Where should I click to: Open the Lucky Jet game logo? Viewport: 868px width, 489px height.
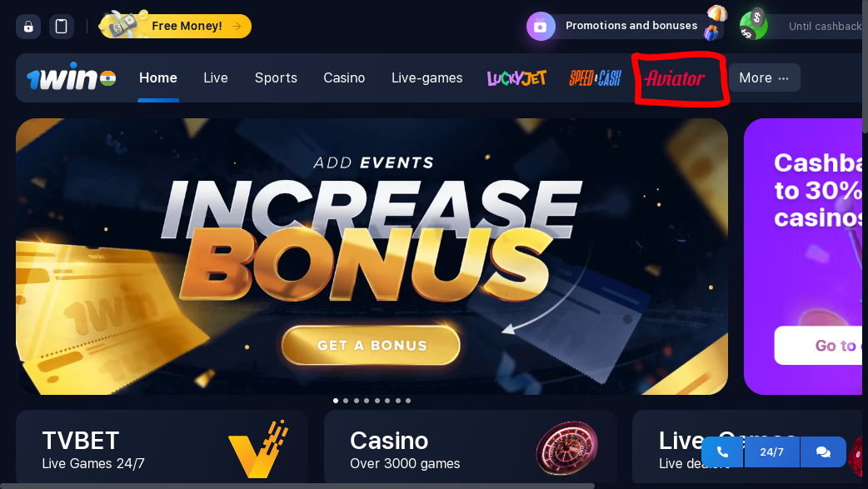click(516, 78)
